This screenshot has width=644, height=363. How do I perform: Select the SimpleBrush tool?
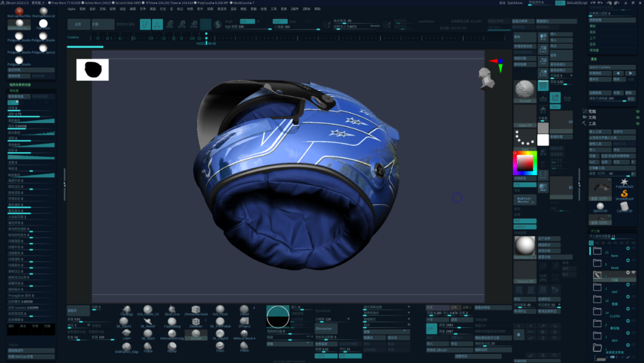point(624,195)
